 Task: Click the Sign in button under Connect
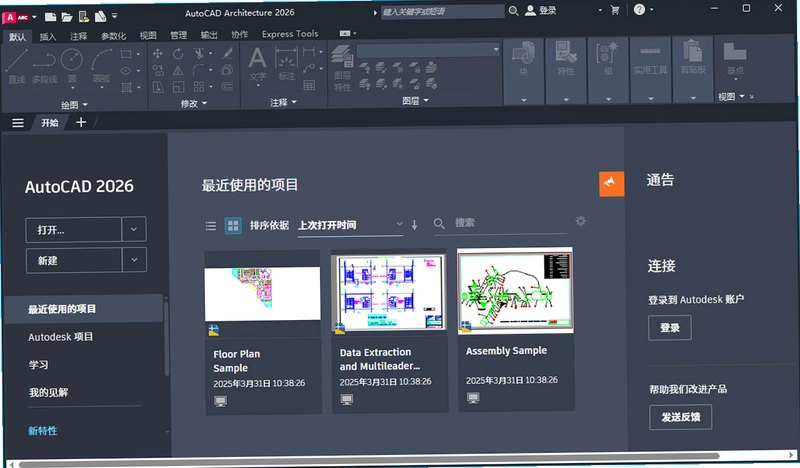coord(670,328)
